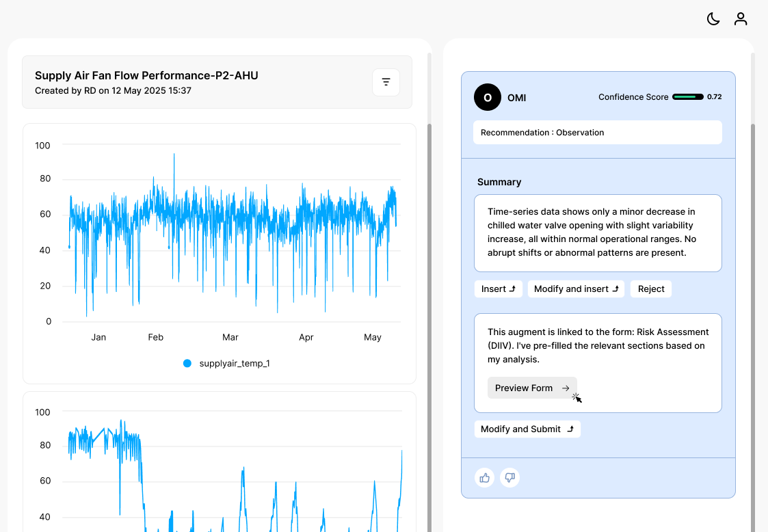Click the May label on first chart axis
This screenshot has width=768, height=532.
click(372, 338)
